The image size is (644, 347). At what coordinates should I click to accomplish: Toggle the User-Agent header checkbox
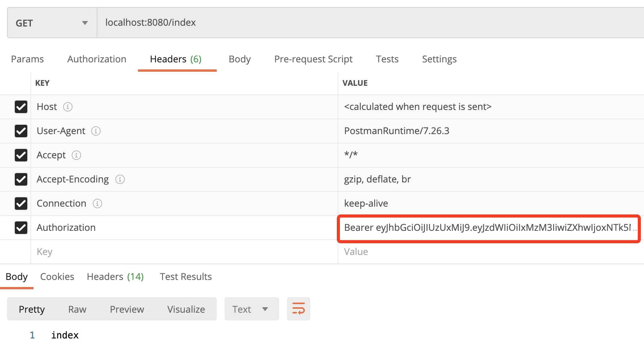click(21, 131)
